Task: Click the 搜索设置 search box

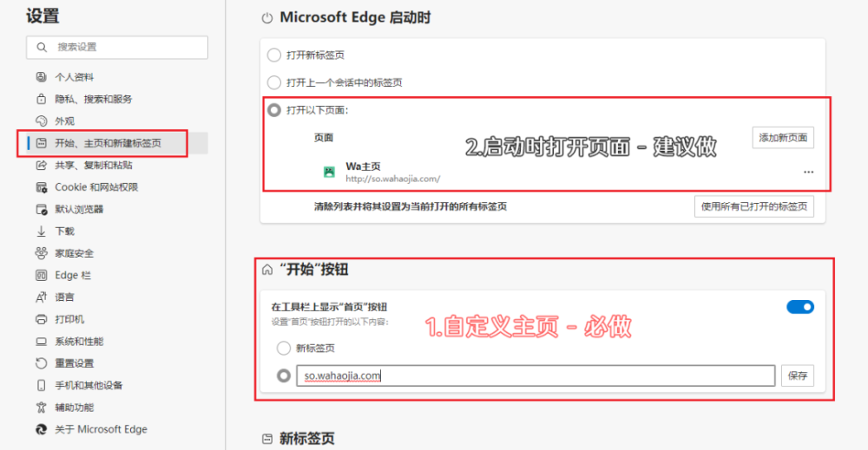Action: point(117,48)
